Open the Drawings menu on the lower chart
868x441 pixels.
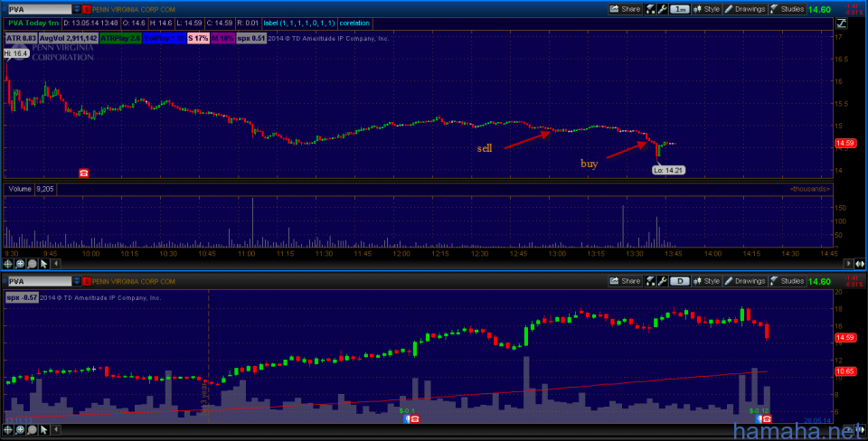[744, 281]
